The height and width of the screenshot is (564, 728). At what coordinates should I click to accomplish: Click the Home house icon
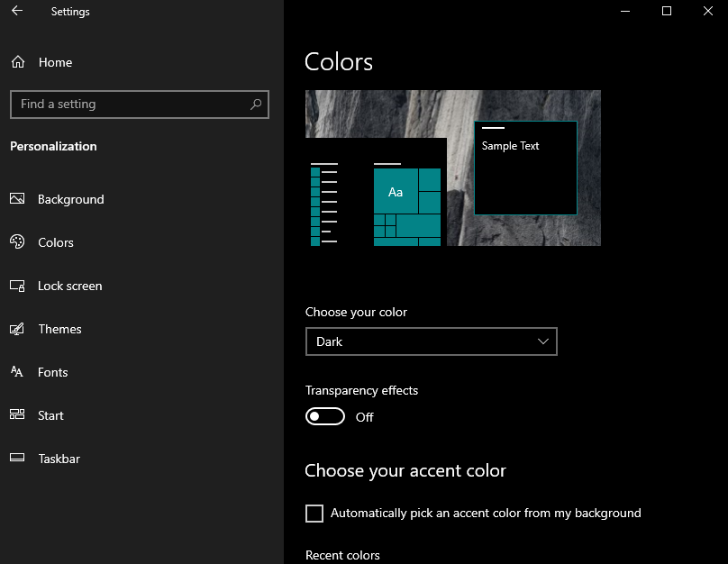point(18,62)
